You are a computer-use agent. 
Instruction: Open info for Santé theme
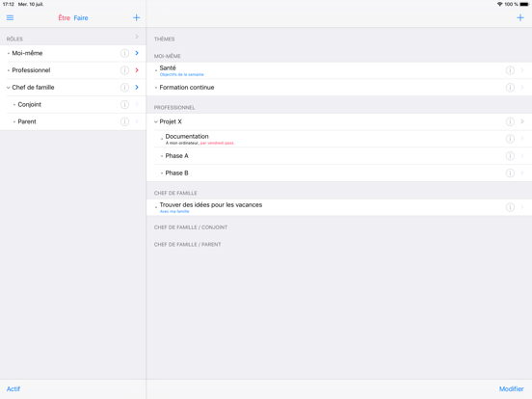510,70
